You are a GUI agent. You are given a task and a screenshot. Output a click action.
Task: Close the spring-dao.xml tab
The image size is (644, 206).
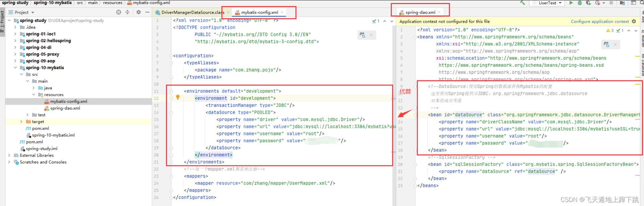(439, 12)
